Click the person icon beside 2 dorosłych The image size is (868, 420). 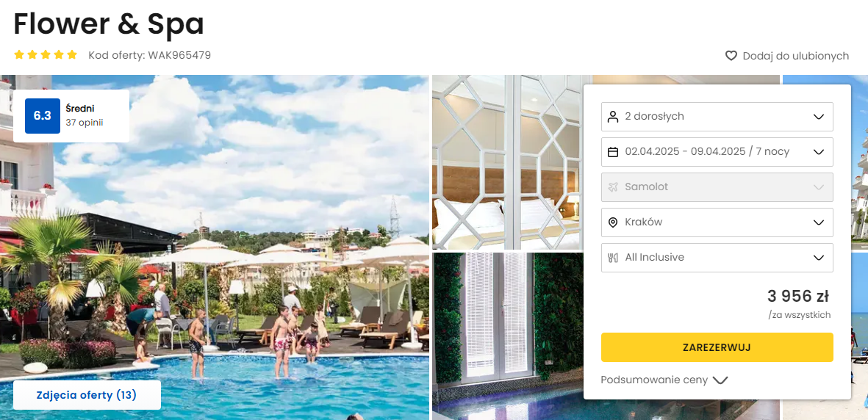(x=613, y=116)
